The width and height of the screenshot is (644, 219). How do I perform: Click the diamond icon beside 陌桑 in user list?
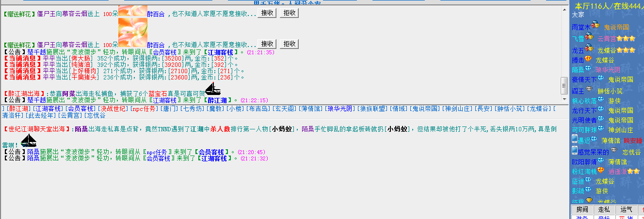click(x=589, y=69)
